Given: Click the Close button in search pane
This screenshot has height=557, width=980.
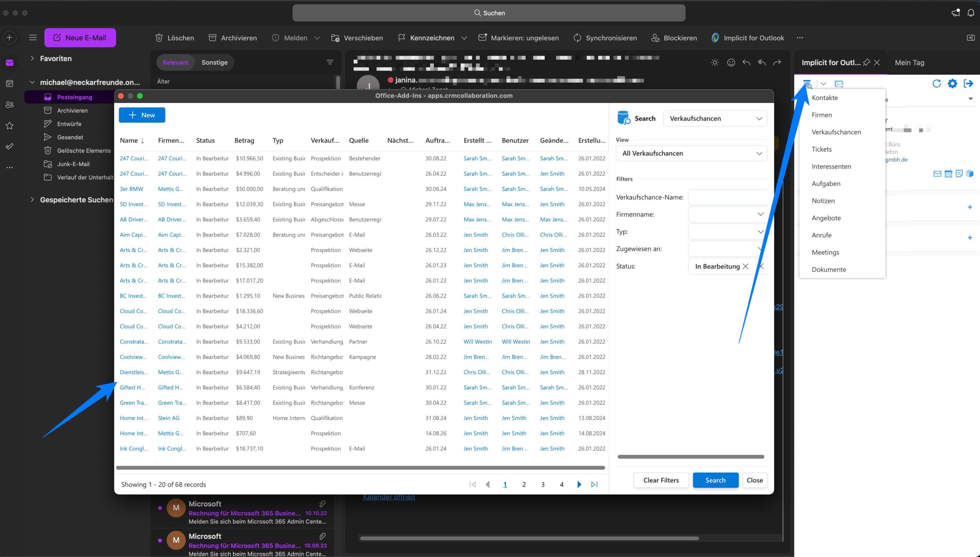Looking at the screenshot, I should (755, 480).
